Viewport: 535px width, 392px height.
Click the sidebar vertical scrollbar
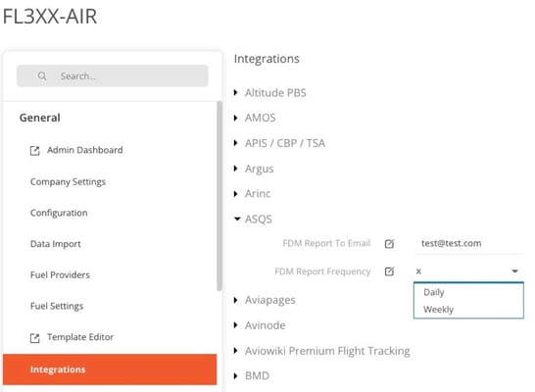pyautogui.click(x=219, y=196)
